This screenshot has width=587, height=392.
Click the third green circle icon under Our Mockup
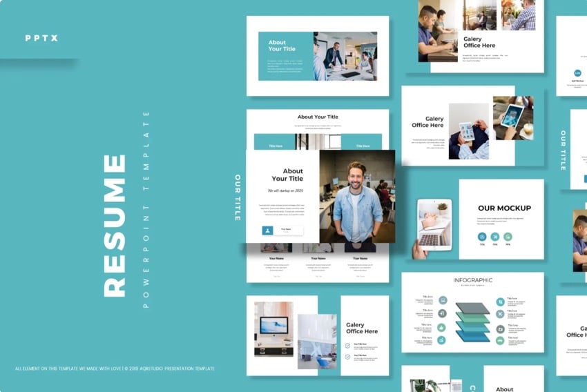pos(508,237)
